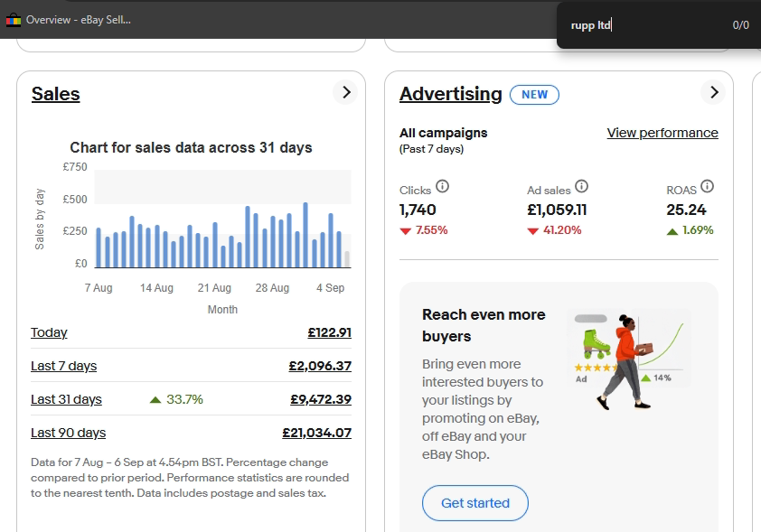The width and height of the screenshot is (761, 532).
Task: Click the Advertising card chevron arrow
Action: tap(713, 92)
